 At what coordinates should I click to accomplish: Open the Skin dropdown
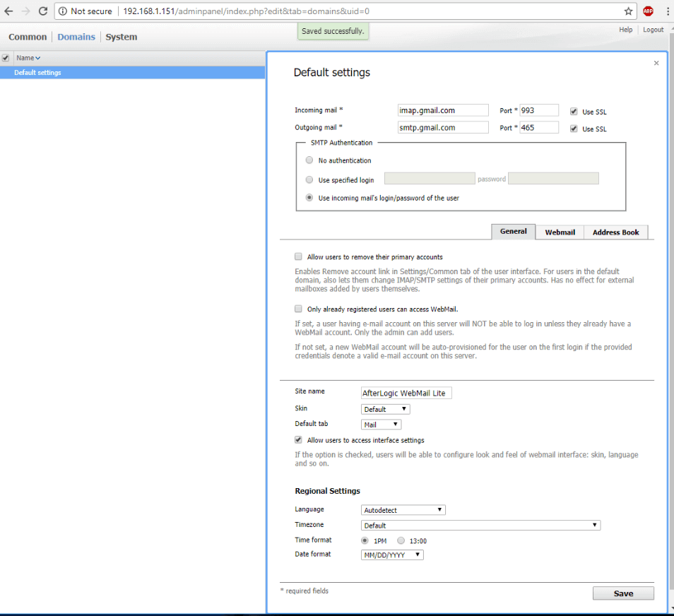[385, 409]
